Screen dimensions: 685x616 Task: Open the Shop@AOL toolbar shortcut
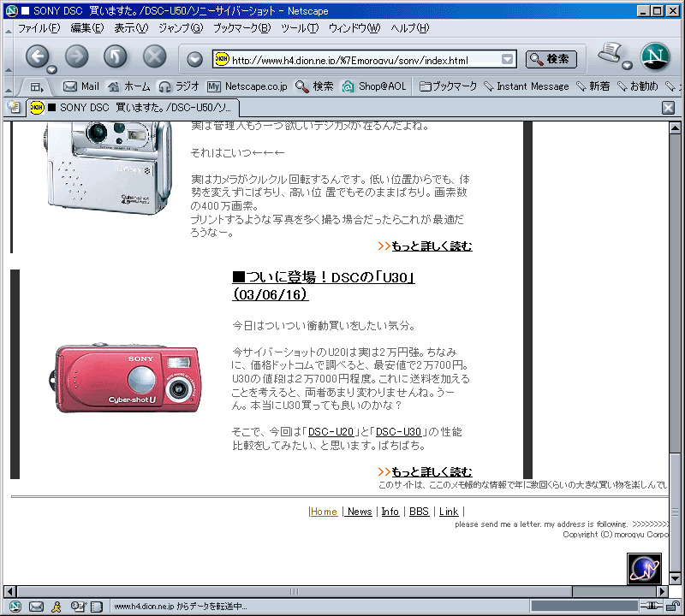pos(374,86)
